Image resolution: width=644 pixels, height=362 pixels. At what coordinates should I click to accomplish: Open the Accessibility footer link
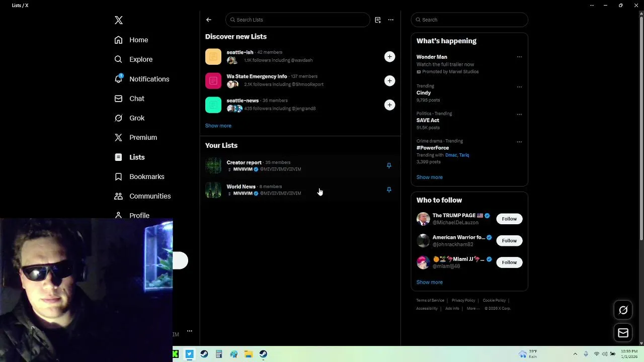pyautogui.click(x=427, y=308)
